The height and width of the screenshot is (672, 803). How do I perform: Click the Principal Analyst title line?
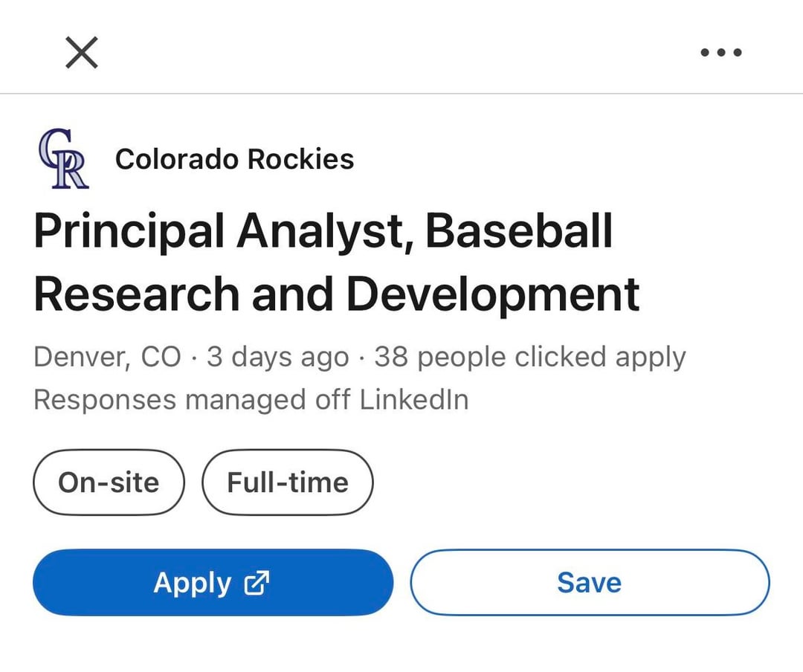[x=323, y=231]
